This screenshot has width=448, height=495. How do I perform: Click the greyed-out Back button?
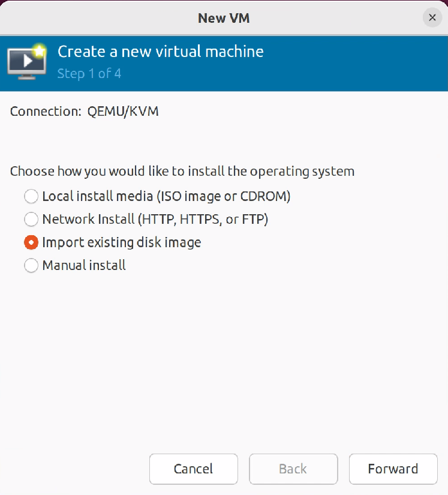tap(293, 469)
